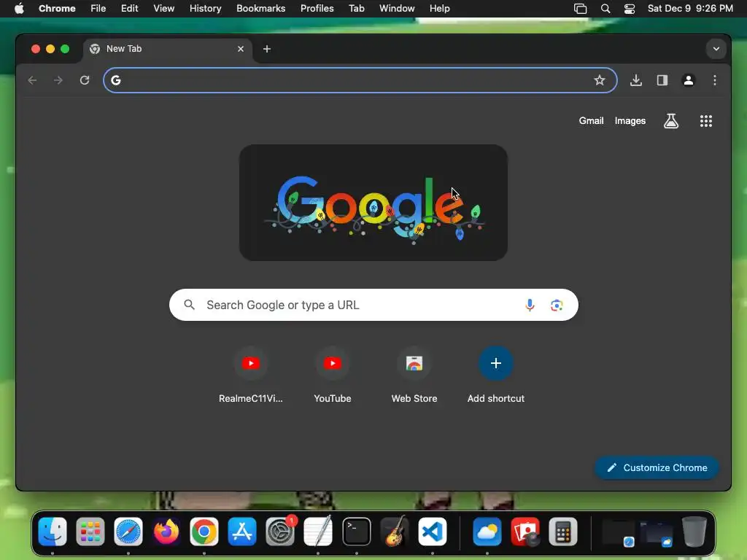Open the Help menu
The width and height of the screenshot is (747, 560).
tap(439, 9)
